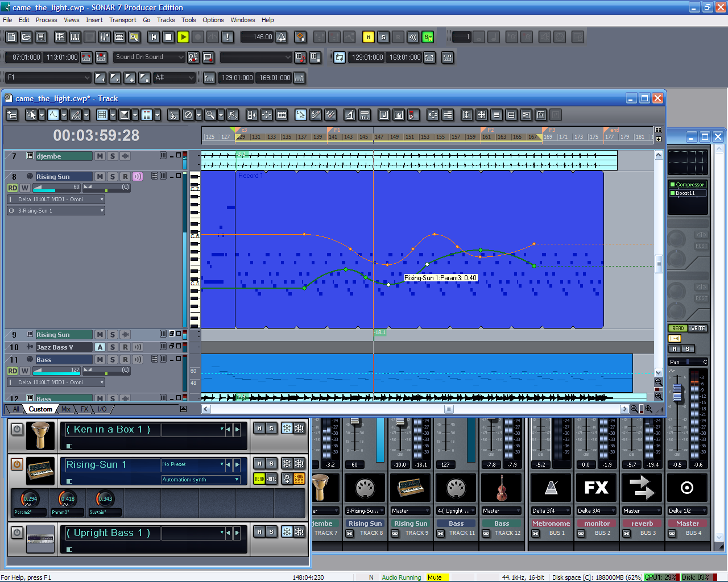Open the Process menu
The width and height of the screenshot is (728, 582).
46,20
